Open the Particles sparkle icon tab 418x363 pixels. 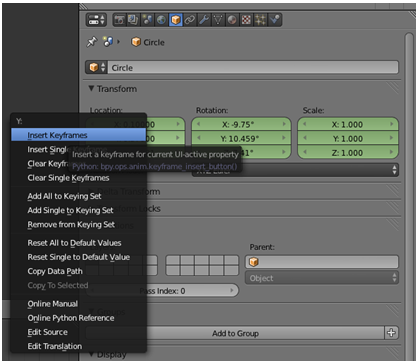click(x=261, y=20)
